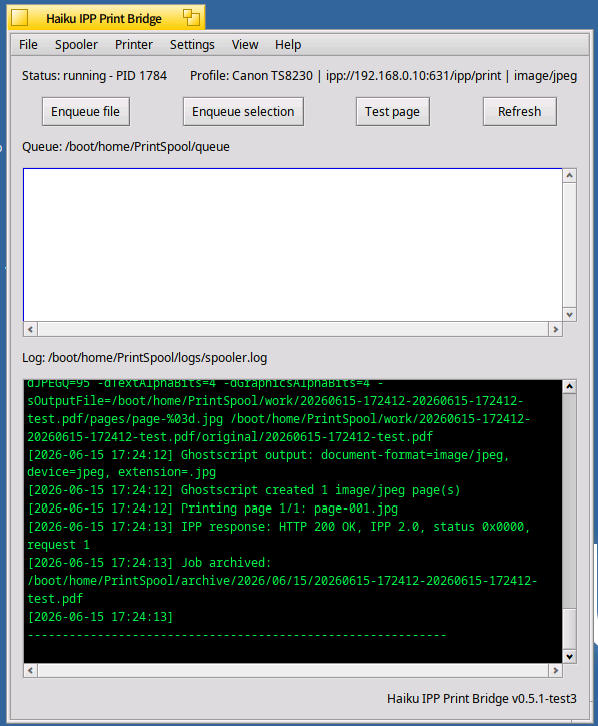
Task: Click the window close box in title tab
Action: (x=19, y=18)
